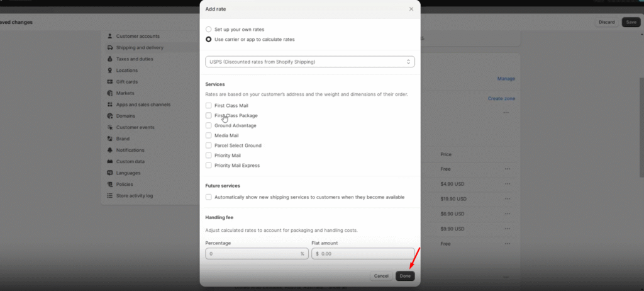Screen dimensions: 644x291
Task: Click the Flat amount handling fee field
Action: click(363, 254)
